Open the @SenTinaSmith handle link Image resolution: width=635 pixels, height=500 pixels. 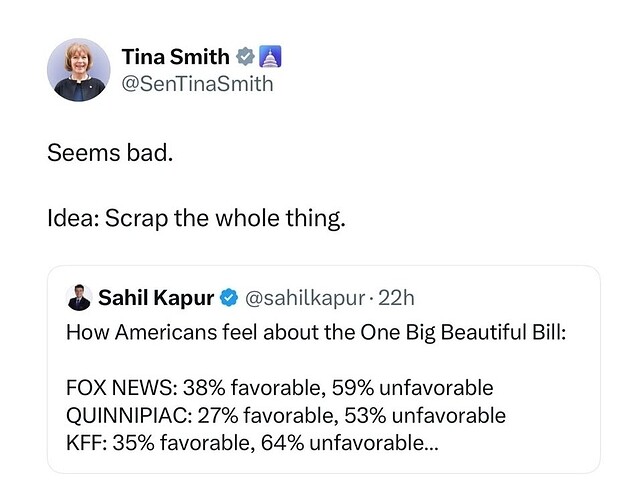coord(198,84)
